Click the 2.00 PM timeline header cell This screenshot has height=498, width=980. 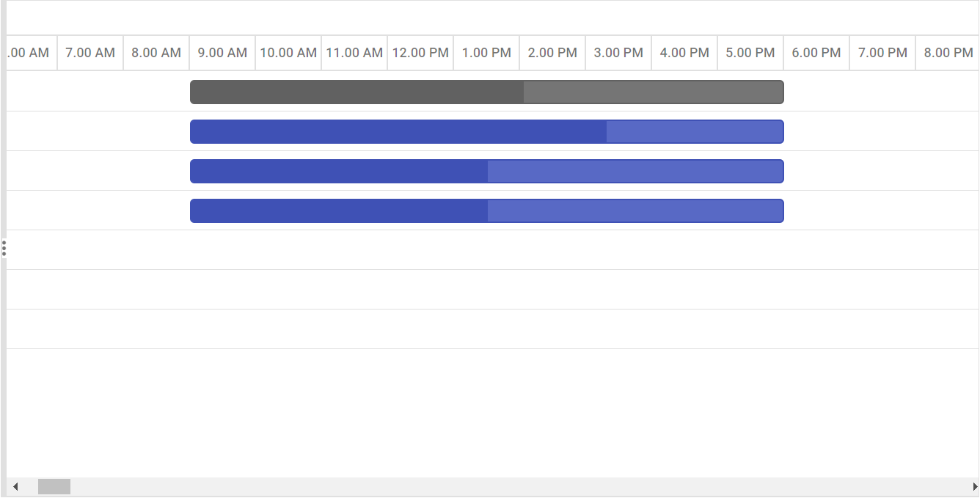(x=552, y=53)
